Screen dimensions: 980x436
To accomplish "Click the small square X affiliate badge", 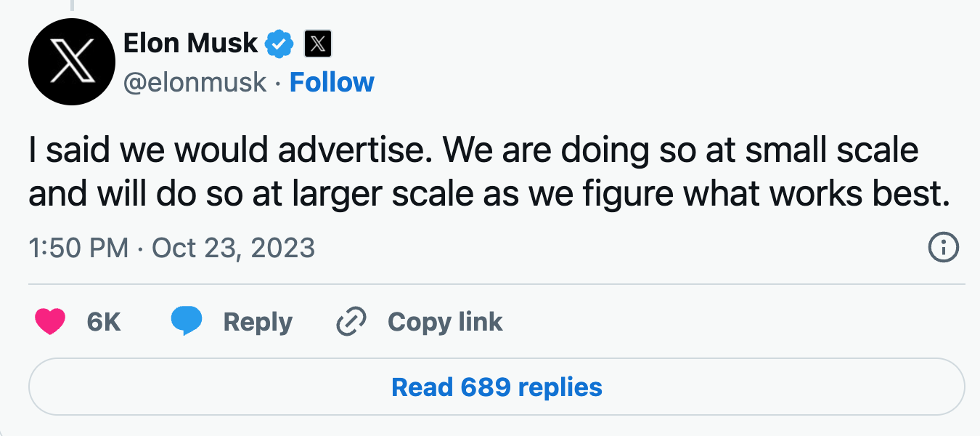I will point(317,45).
